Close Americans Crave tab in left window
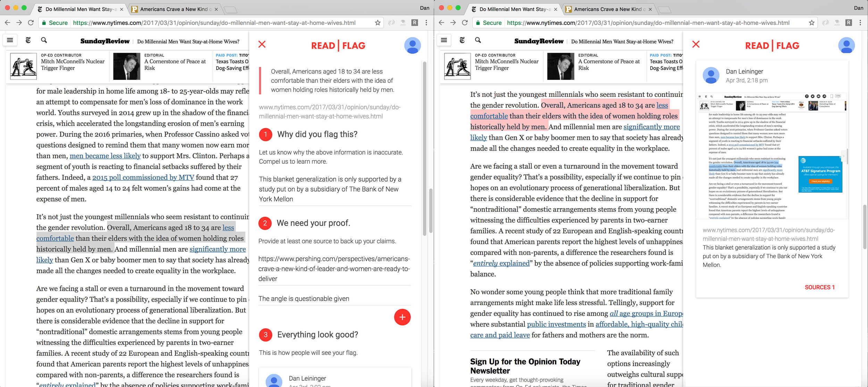868x387 pixels. click(x=216, y=9)
